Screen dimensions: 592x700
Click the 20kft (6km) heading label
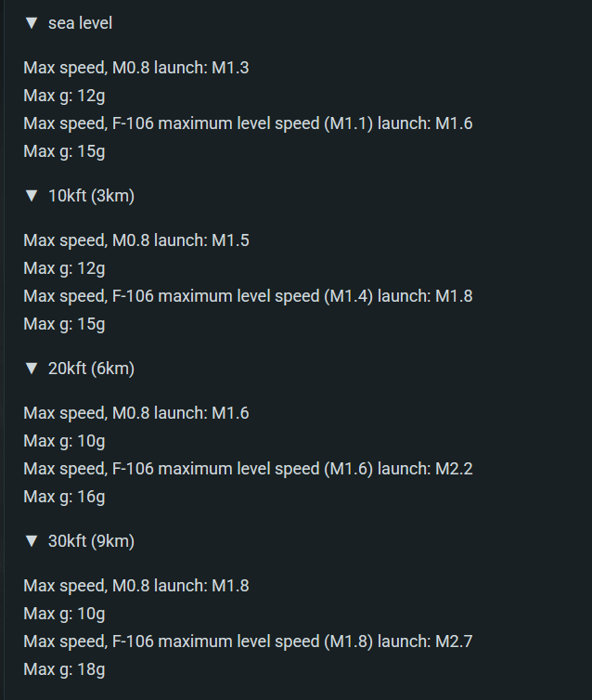pyautogui.click(x=92, y=369)
